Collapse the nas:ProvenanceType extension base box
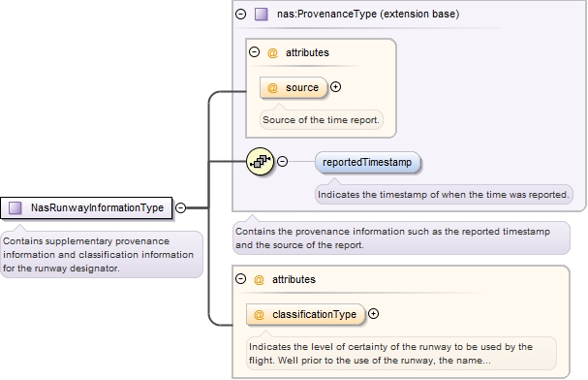The width and height of the screenshot is (588, 380). pyautogui.click(x=241, y=15)
